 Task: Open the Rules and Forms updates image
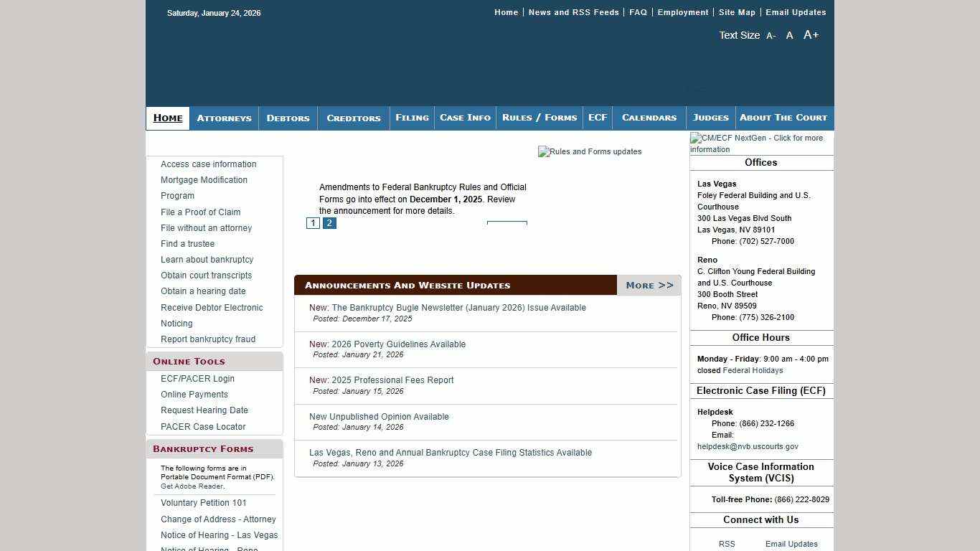590,151
